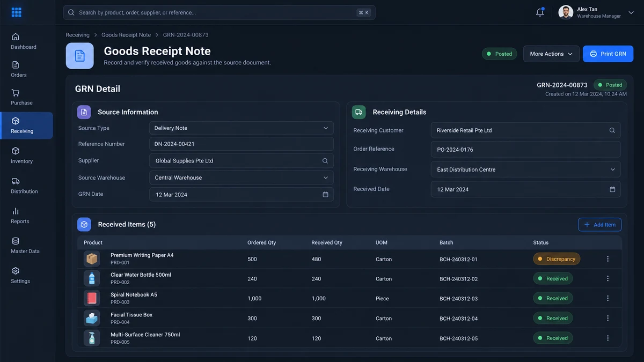644x362 pixels.
Task: Sort by the Received Qty column header
Action: coord(327,242)
